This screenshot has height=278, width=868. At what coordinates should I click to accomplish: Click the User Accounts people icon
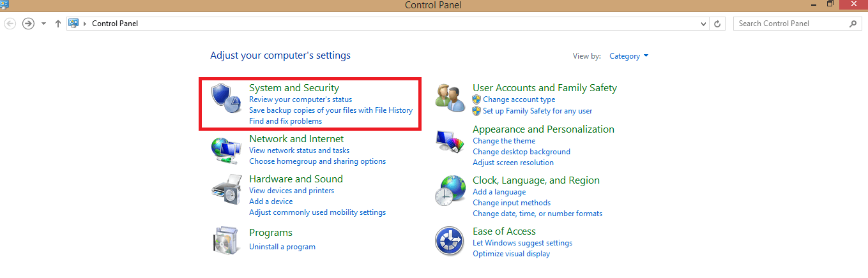click(450, 98)
